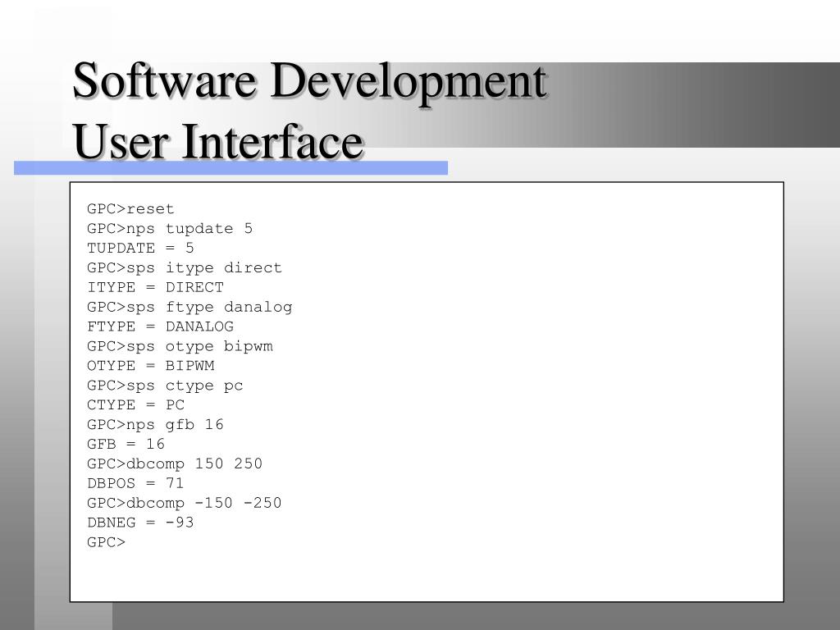
Task: Click the "ITYPE = DIRECT" response
Action: [x=155, y=287]
